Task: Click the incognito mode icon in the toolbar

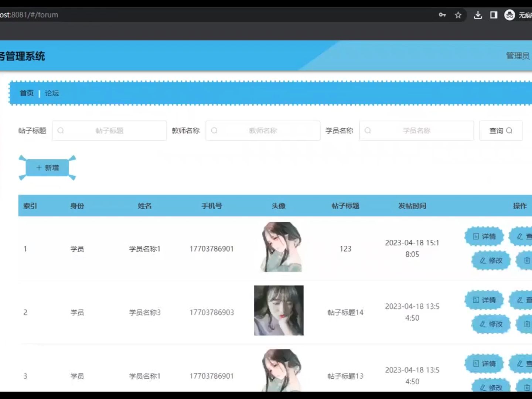Action: 510,15
